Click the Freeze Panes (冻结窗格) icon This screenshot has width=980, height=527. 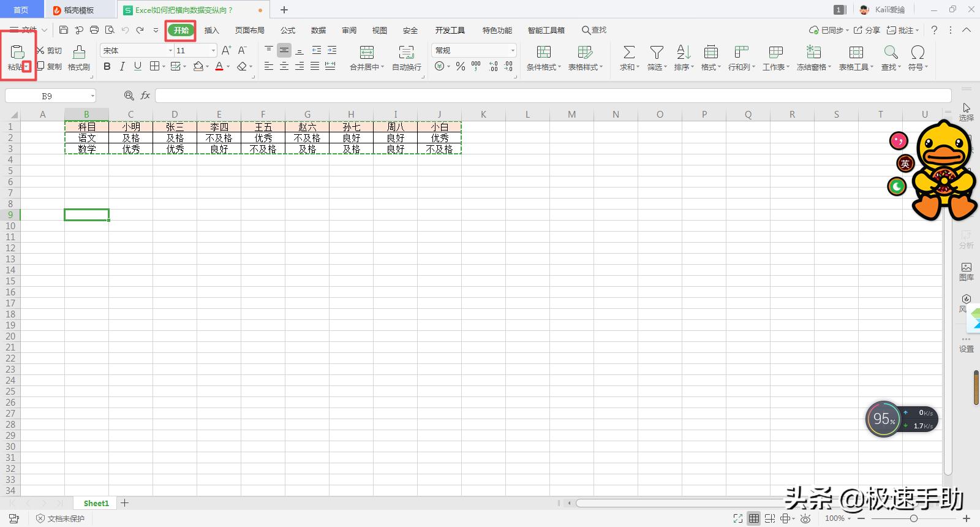coord(813,53)
